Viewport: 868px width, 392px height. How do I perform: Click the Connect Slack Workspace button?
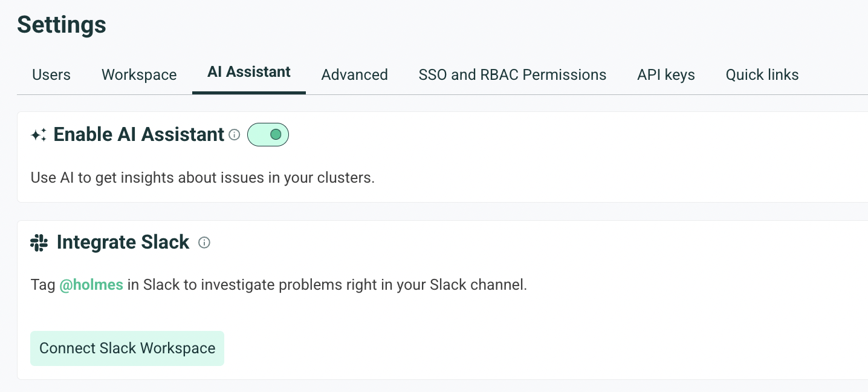click(128, 348)
